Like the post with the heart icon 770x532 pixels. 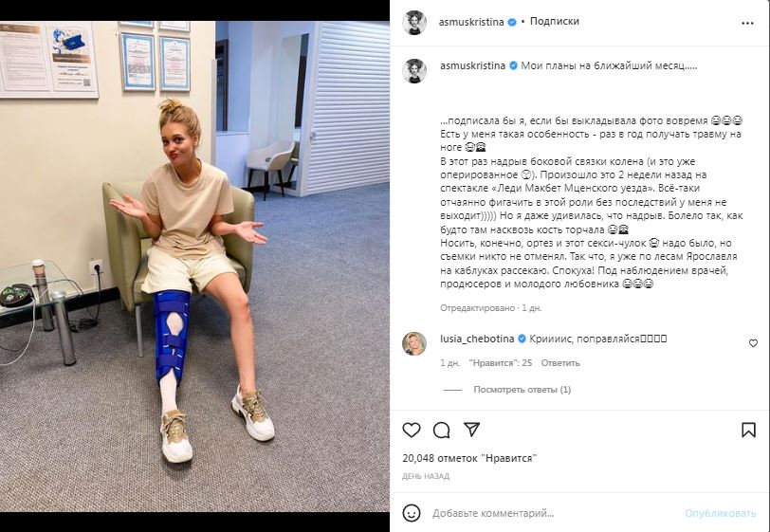[x=411, y=430]
